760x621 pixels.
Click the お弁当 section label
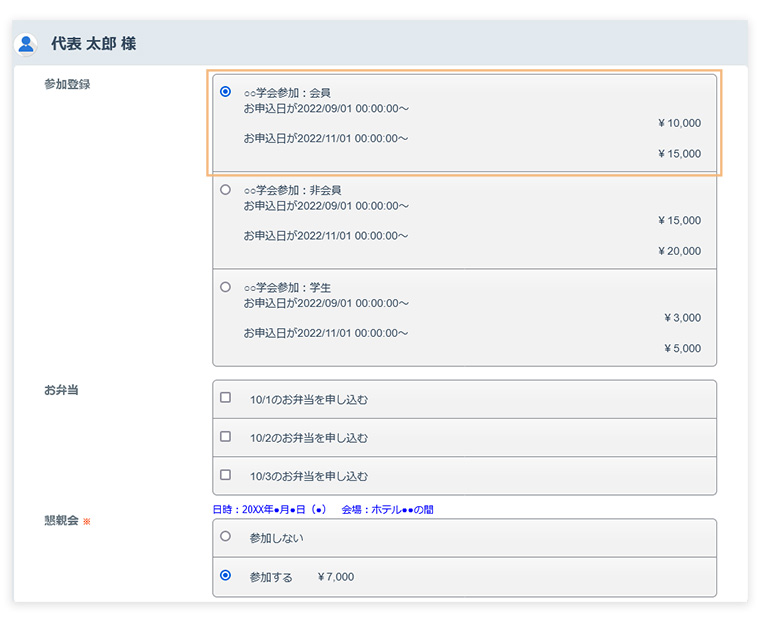pos(61,390)
